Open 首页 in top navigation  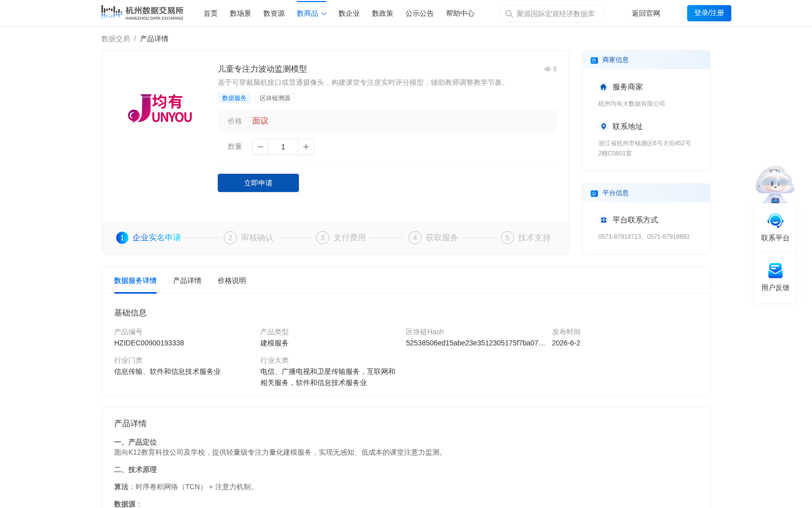211,14
